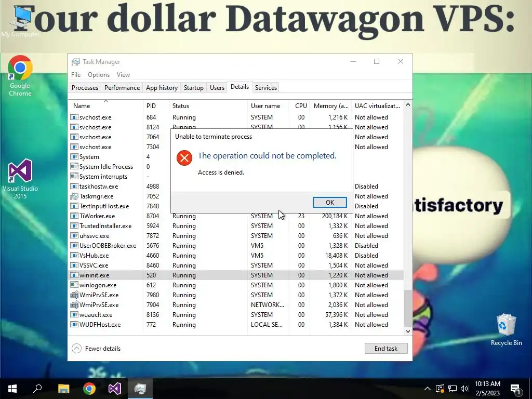Sort by the User name column header
This screenshot has height=399, width=532.
268,106
